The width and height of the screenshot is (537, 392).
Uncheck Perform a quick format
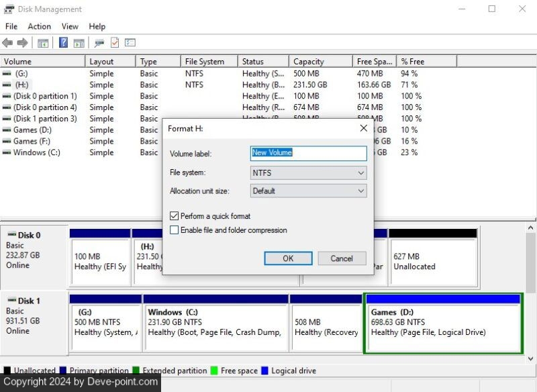(x=175, y=216)
